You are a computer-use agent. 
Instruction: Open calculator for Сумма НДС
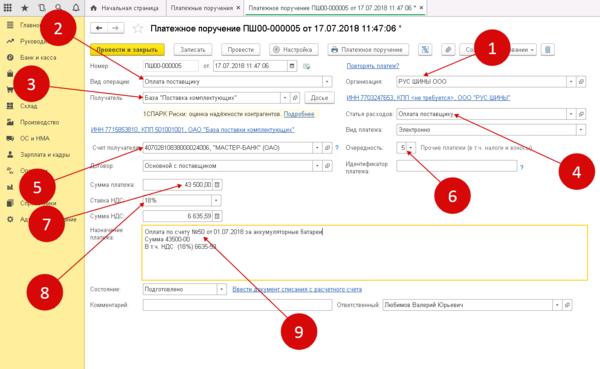[x=217, y=216]
